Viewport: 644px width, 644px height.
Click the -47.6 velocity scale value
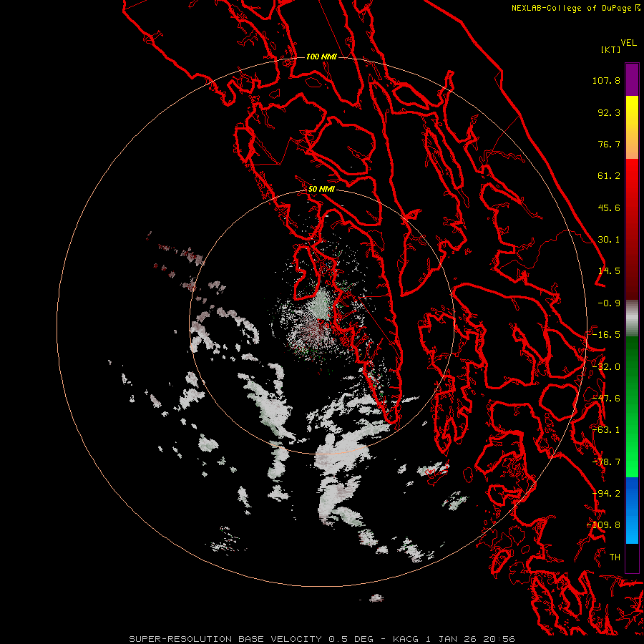pos(606,399)
